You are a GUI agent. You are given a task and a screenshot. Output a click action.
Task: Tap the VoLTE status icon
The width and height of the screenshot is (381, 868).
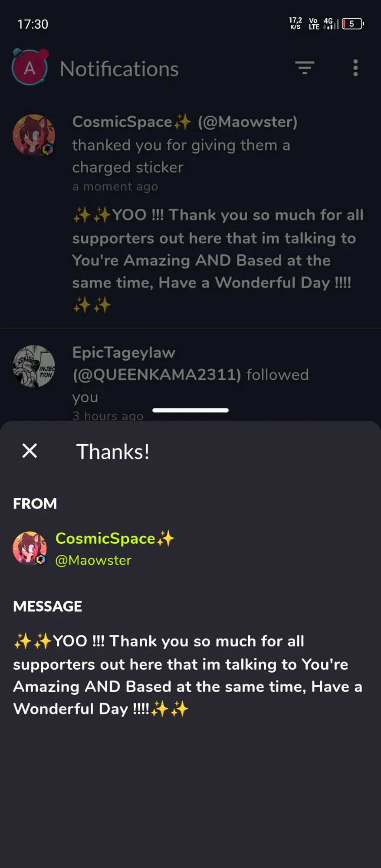click(314, 24)
